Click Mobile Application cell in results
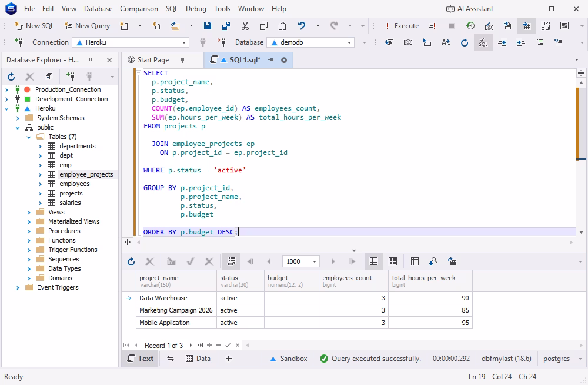The image size is (588, 385). (176, 323)
